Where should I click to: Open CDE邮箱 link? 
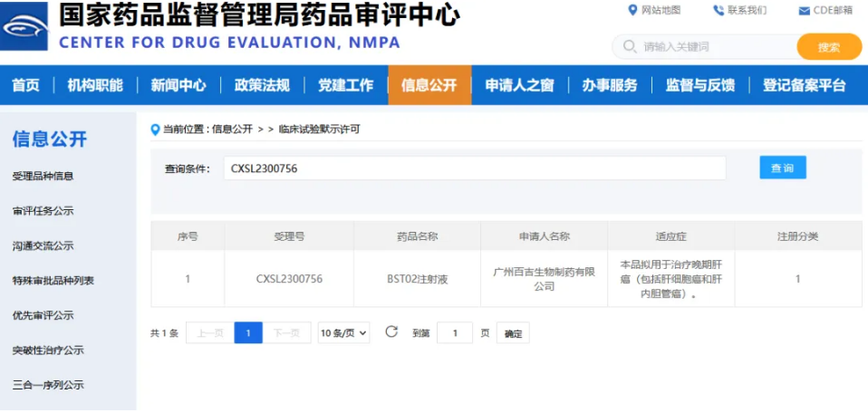tap(833, 10)
